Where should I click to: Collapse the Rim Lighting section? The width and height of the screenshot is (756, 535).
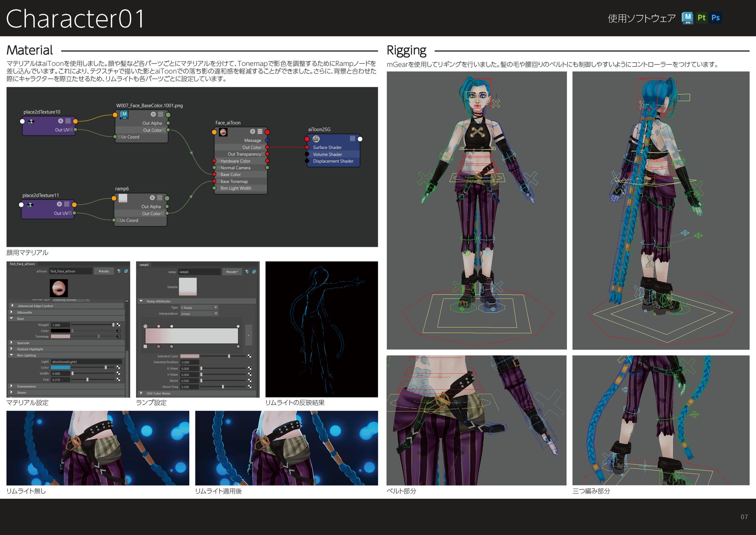tap(12, 355)
